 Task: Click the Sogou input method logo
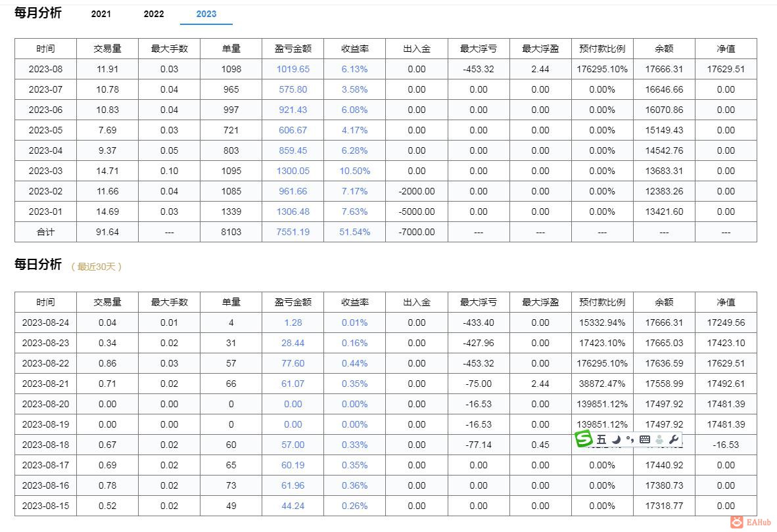(583, 439)
